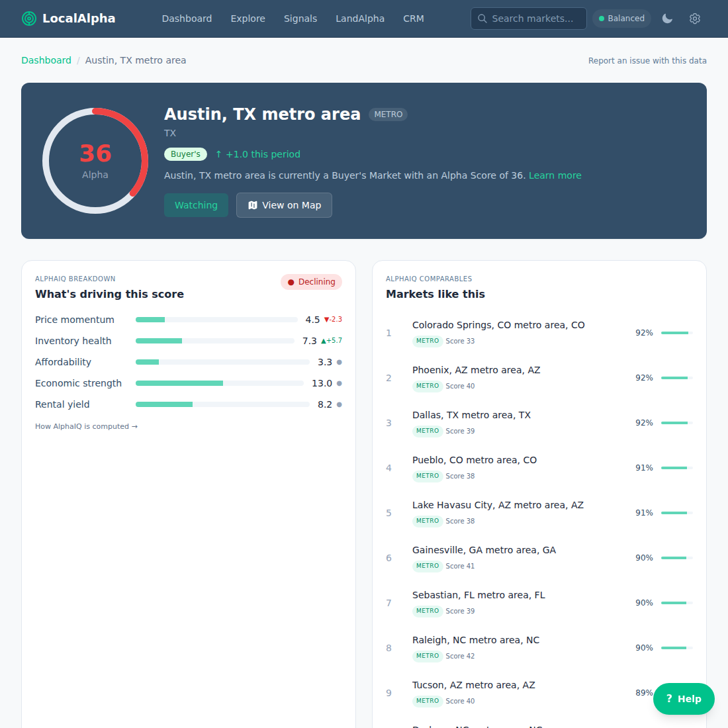The width and height of the screenshot is (728, 728).
Task: Click the search magnifier icon
Action: pyautogui.click(x=482, y=19)
